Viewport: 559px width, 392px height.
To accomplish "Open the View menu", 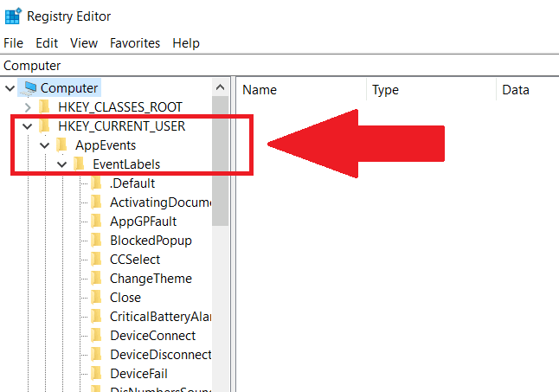I will [84, 42].
